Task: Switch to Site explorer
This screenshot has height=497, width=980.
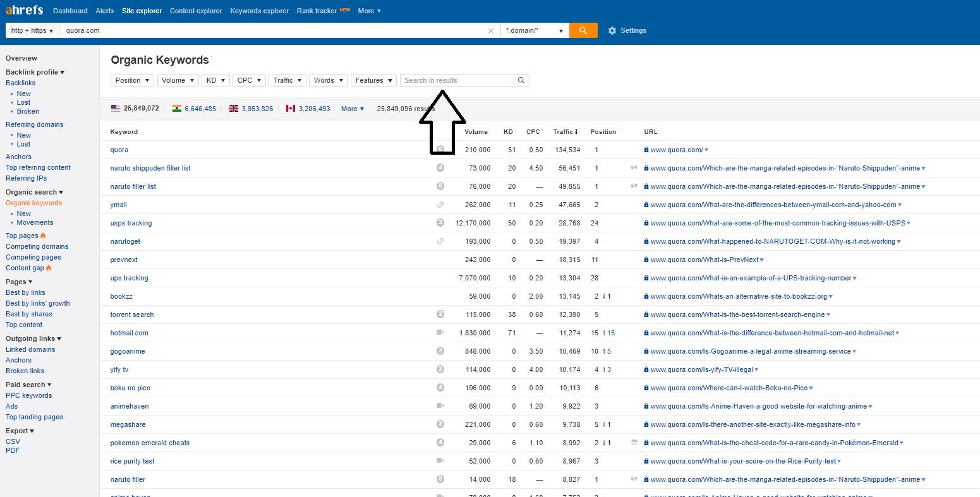Action: 142,11
